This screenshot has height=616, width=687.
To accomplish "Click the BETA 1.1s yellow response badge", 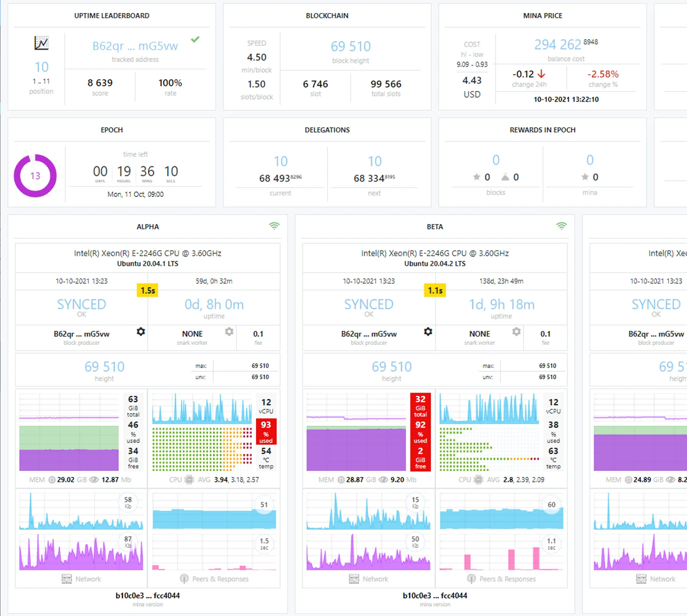I will (x=435, y=290).
